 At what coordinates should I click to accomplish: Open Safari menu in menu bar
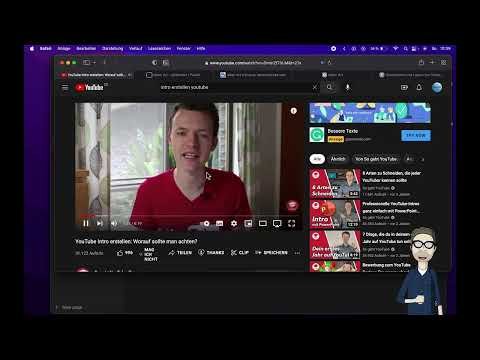click(46, 49)
